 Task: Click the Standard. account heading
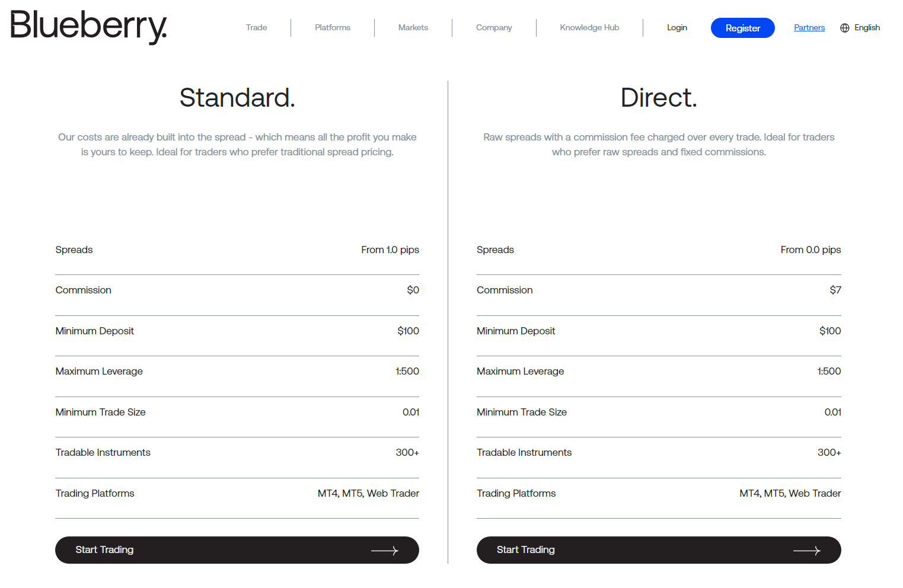point(237,98)
